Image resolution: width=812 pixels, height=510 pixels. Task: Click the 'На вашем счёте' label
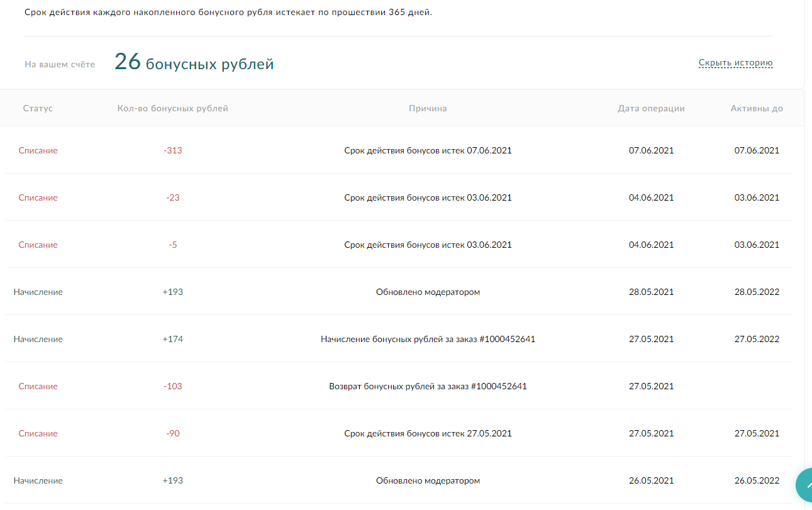tap(60, 64)
